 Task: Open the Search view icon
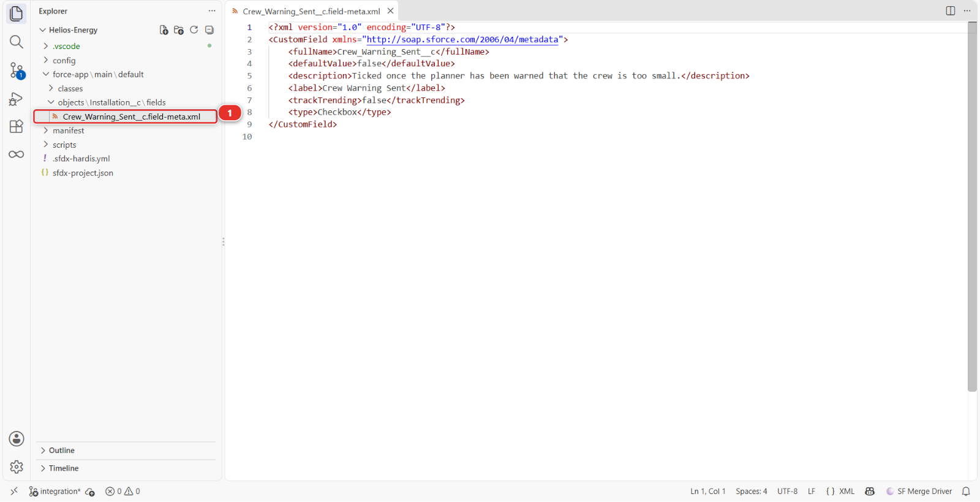coord(17,42)
